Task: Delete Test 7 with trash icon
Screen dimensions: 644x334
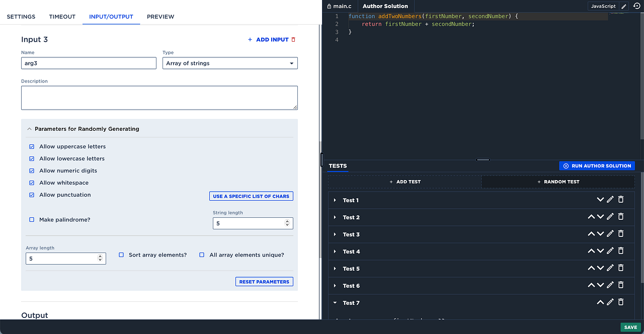Action: point(621,302)
